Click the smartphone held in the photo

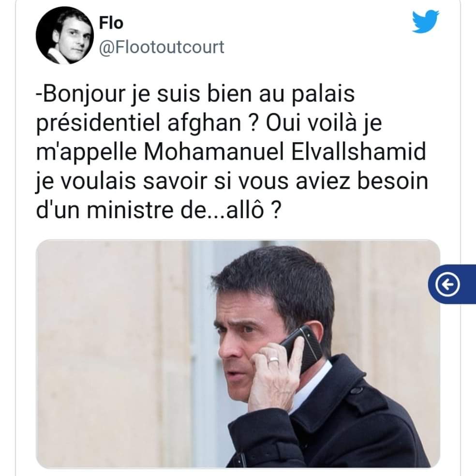(x=302, y=348)
